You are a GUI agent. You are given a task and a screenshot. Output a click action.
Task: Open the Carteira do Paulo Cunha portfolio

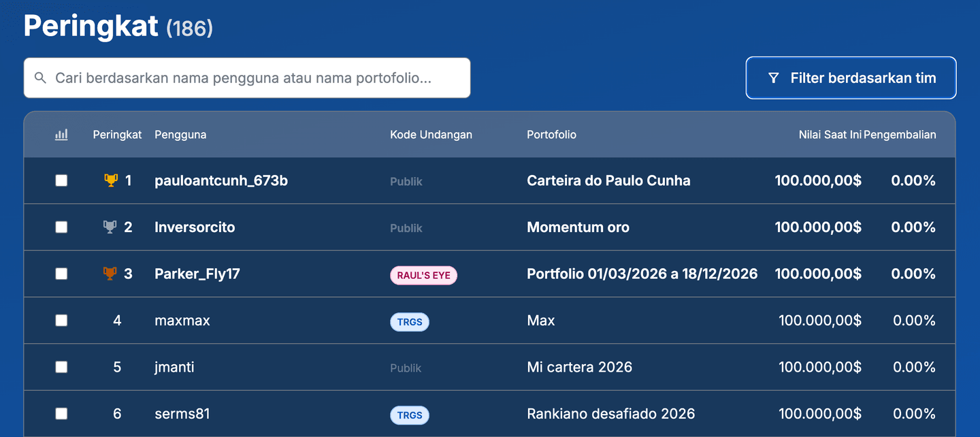pyautogui.click(x=608, y=180)
